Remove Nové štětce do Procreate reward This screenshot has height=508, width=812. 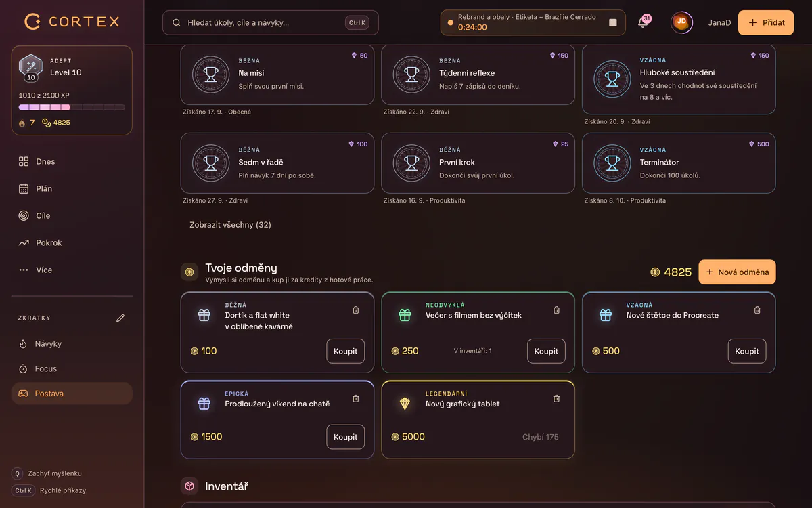coord(757,310)
